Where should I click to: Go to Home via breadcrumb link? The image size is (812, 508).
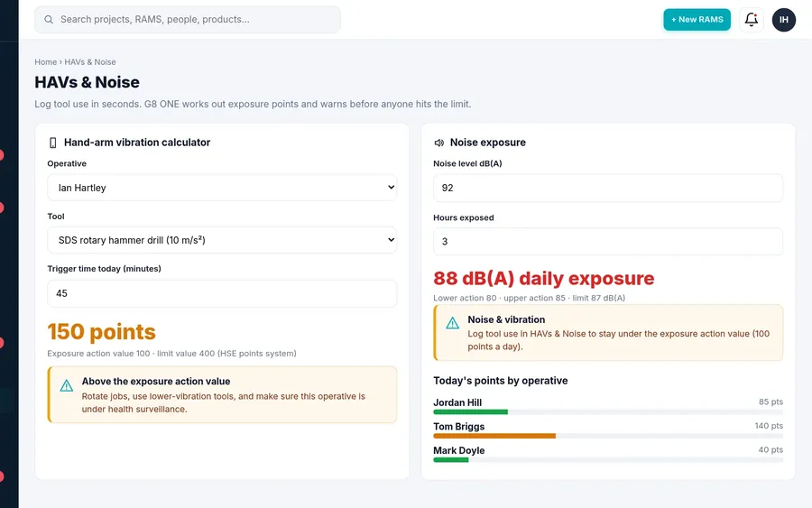tap(46, 62)
